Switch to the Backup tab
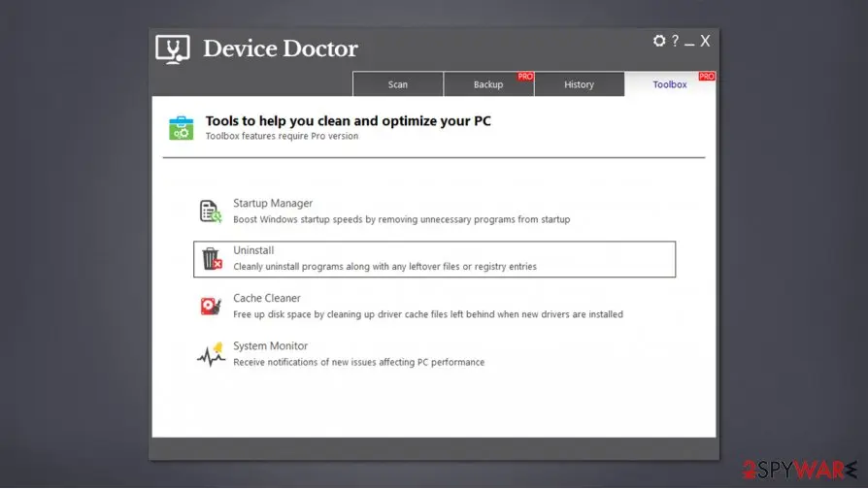868x489 pixels. click(488, 84)
